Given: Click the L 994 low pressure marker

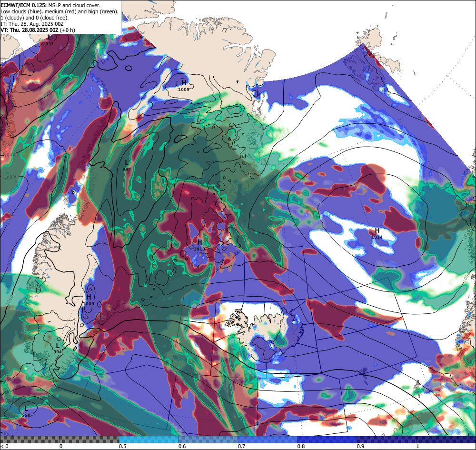Looking at the screenshot, I should tap(58, 348).
